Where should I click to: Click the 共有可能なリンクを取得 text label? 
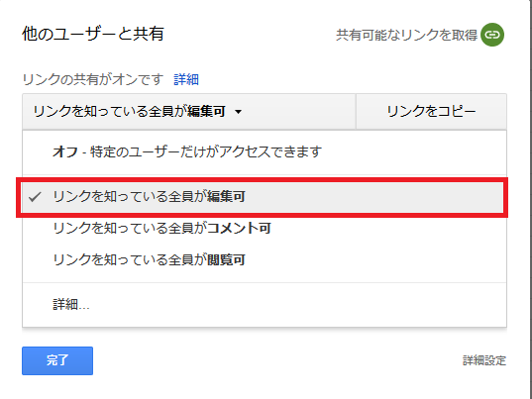click(x=406, y=35)
